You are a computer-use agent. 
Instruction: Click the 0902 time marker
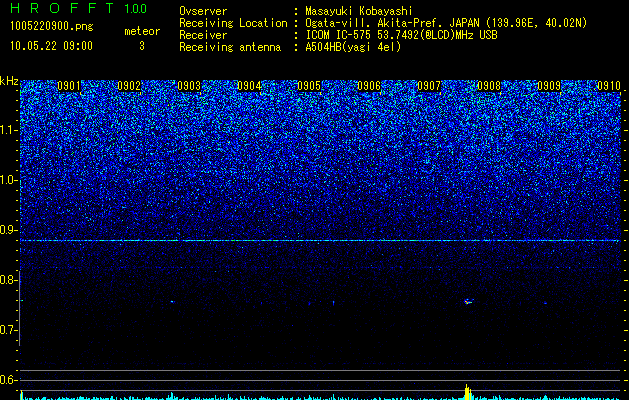click(129, 86)
